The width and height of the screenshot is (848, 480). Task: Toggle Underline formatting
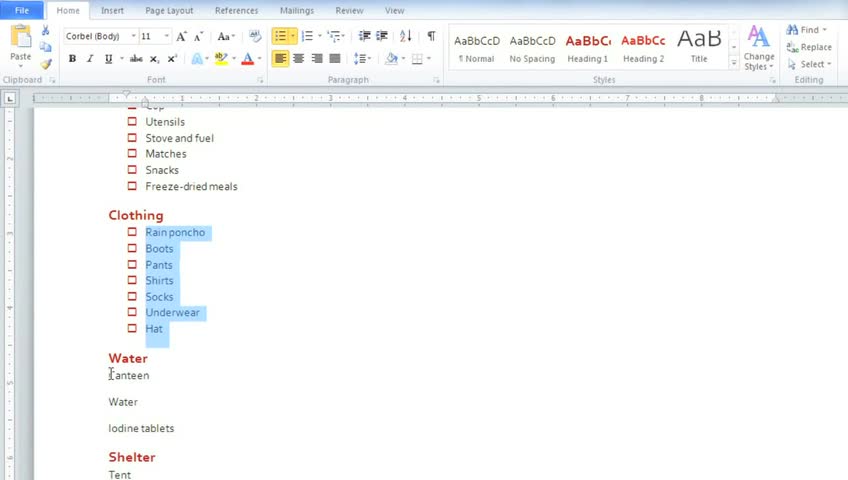coord(108,59)
